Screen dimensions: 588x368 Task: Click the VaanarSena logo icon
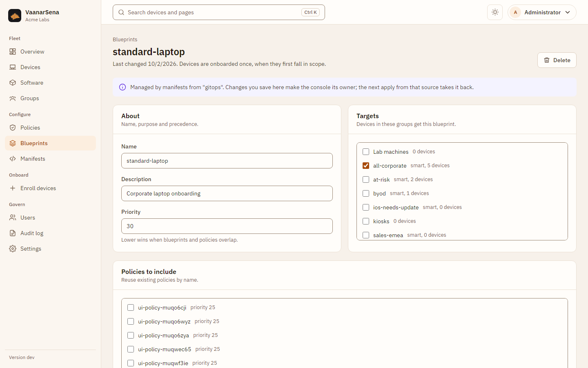click(x=15, y=16)
